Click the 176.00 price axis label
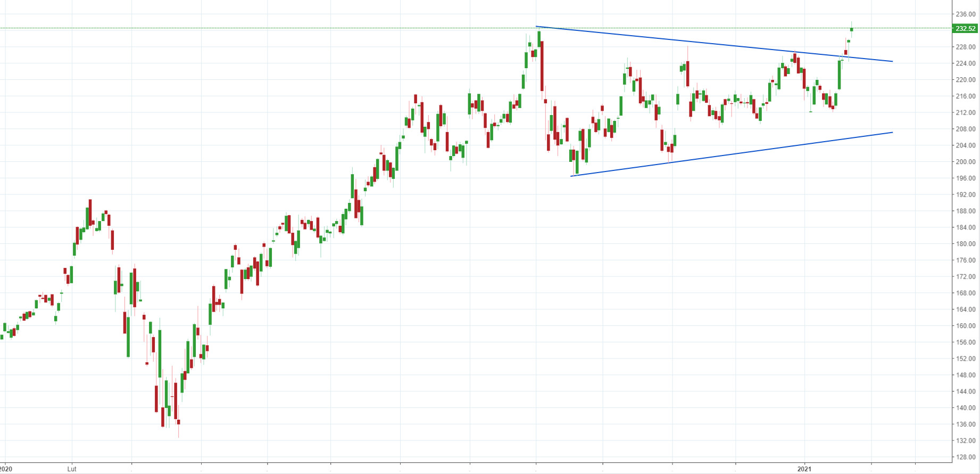The image size is (980, 474). 966,260
